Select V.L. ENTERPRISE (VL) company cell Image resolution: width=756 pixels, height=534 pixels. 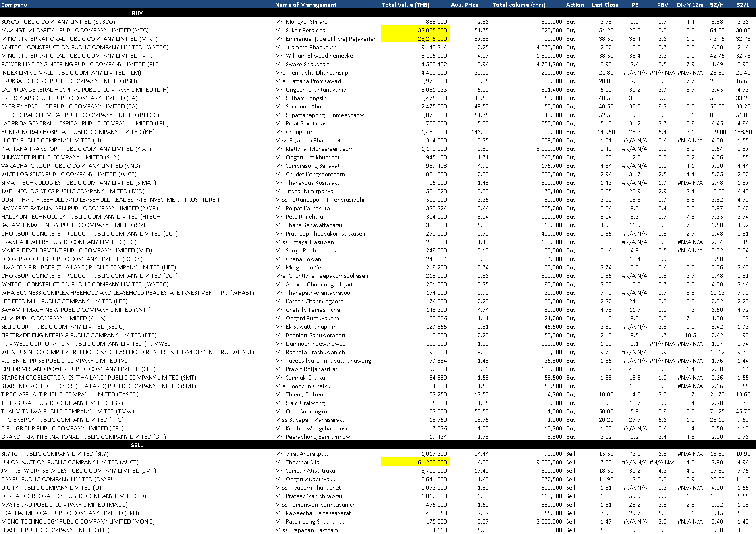coord(65,361)
